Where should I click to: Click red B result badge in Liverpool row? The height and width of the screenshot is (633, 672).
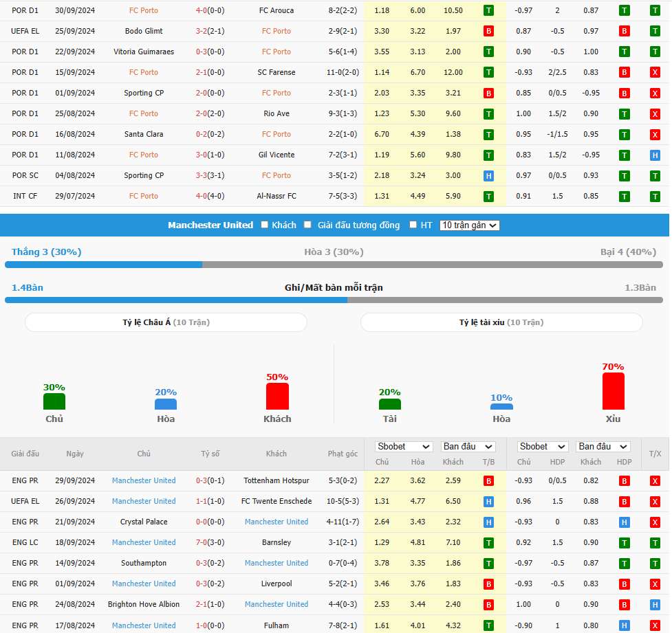(488, 584)
